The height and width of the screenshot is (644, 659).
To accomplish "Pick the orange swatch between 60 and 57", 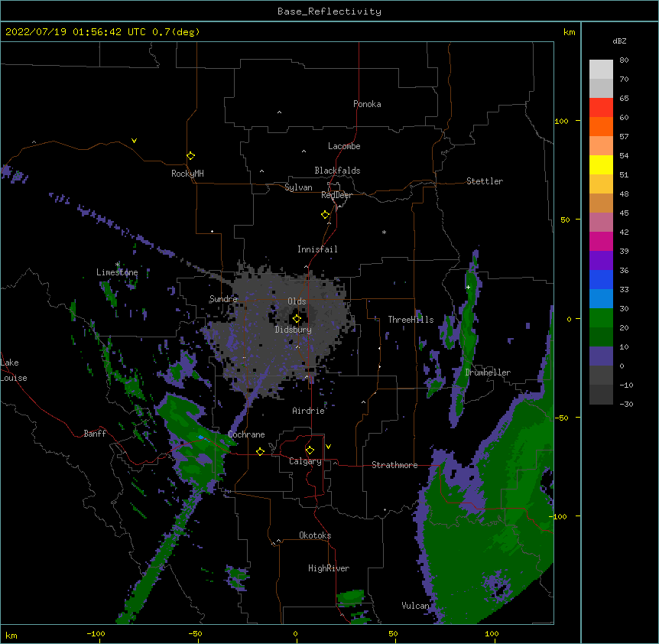I will (x=601, y=126).
